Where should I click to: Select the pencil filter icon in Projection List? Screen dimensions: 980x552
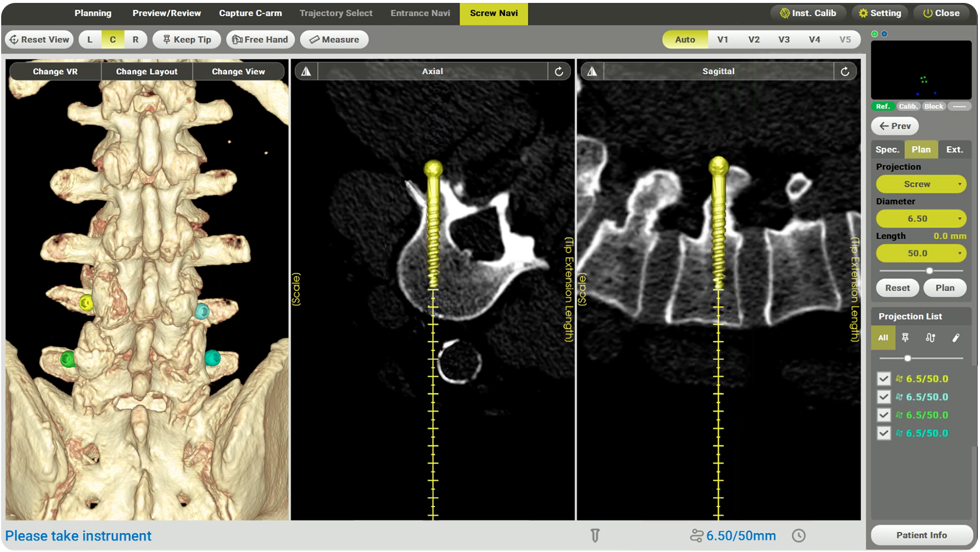956,338
